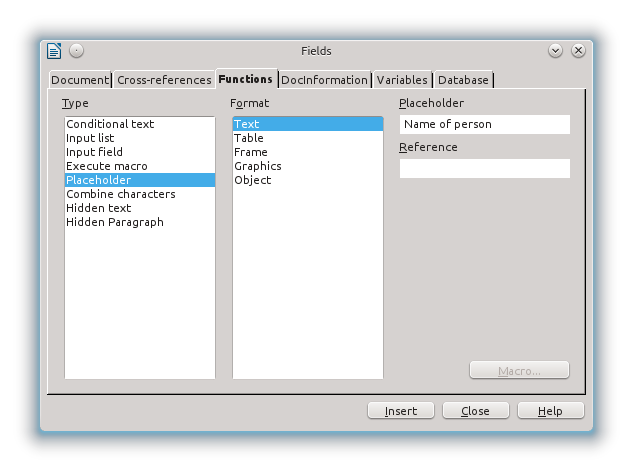Go to the Database tab

pos(463,80)
